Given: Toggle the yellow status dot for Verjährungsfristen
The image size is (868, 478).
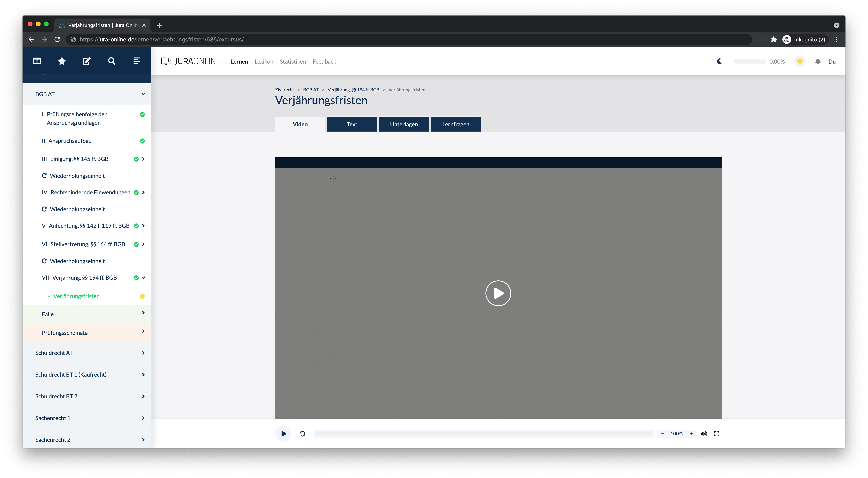Looking at the screenshot, I should coord(142,296).
